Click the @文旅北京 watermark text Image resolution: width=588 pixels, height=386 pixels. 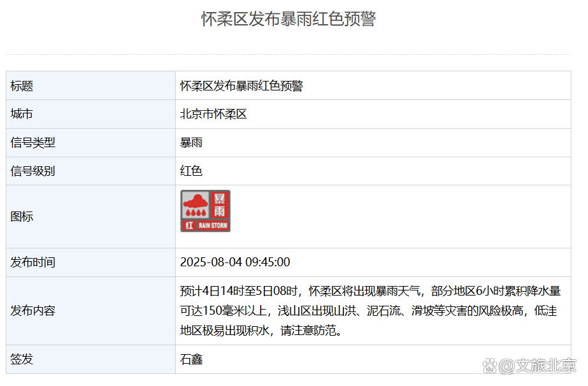537,366
